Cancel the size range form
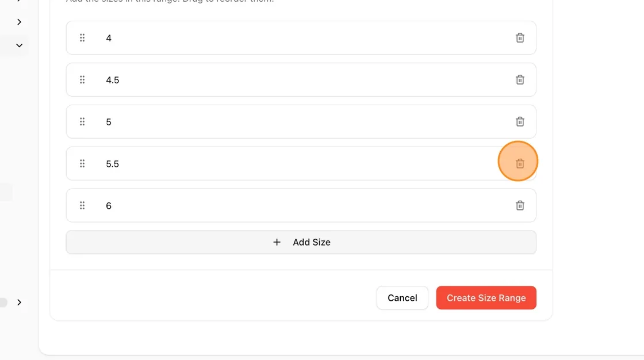Screen dimensions: 644x360 click(x=402, y=298)
